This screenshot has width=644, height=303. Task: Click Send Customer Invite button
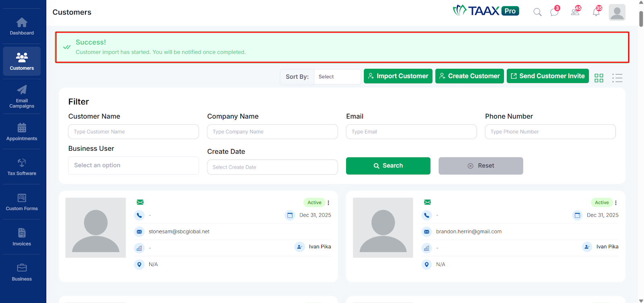click(547, 76)
